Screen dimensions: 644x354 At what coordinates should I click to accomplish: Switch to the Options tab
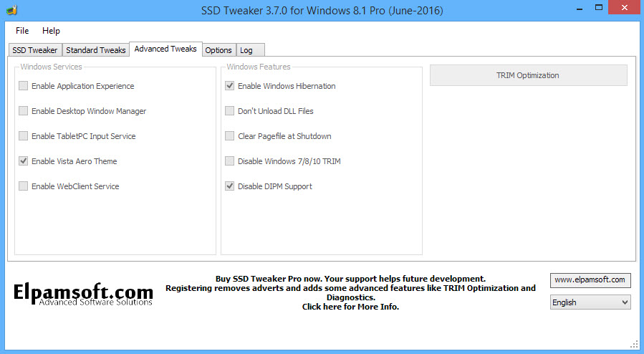pos(218,50)
